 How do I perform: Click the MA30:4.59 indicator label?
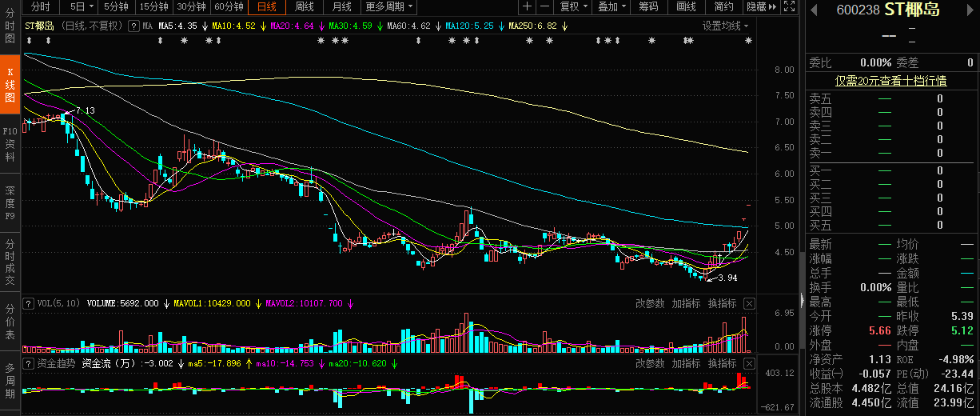click(350, 26)
